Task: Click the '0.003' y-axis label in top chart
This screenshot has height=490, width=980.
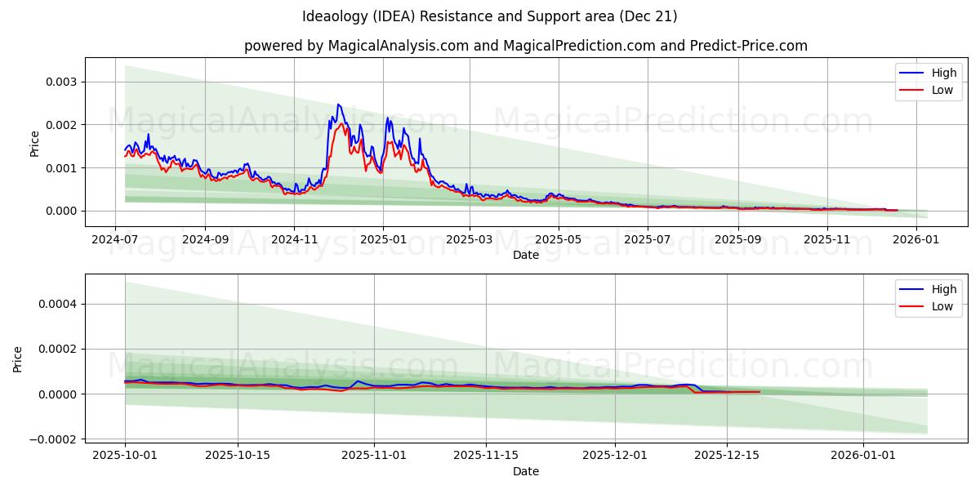Action: point(60,82)
